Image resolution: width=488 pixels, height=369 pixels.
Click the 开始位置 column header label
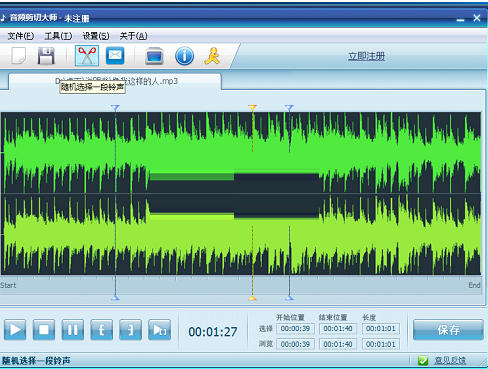coord(290,317)
